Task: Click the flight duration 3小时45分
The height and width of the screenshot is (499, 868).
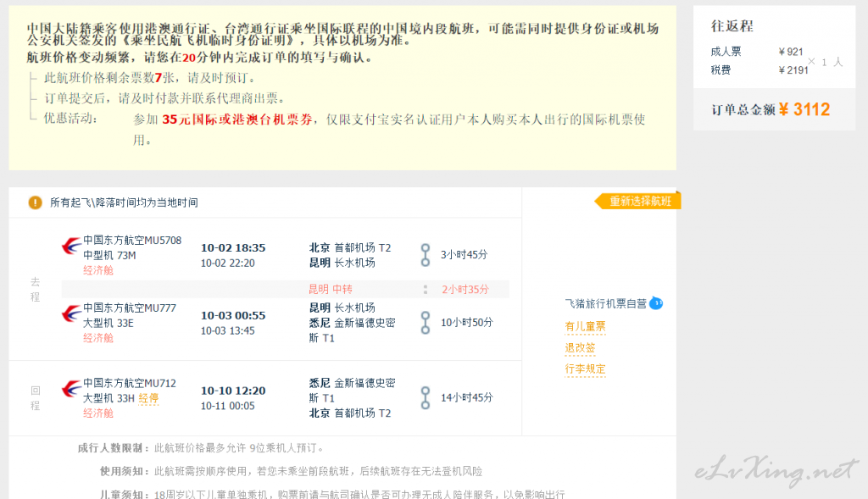Action: click(464, 254)
